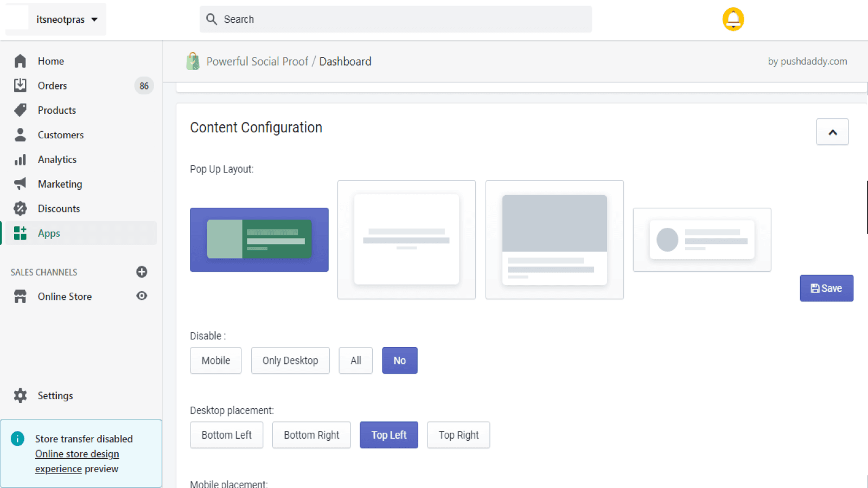
Task: Click the notification bell in the top bar
Action: (733, 18)
